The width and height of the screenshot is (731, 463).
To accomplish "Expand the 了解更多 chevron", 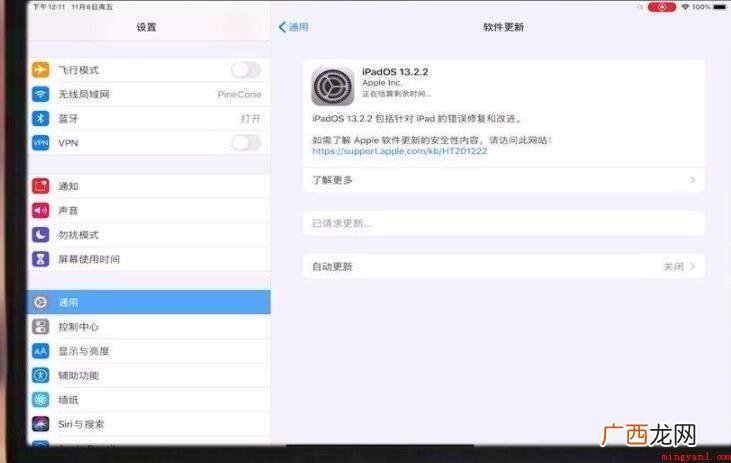I will pyautogui.click(x=693, y=180).
